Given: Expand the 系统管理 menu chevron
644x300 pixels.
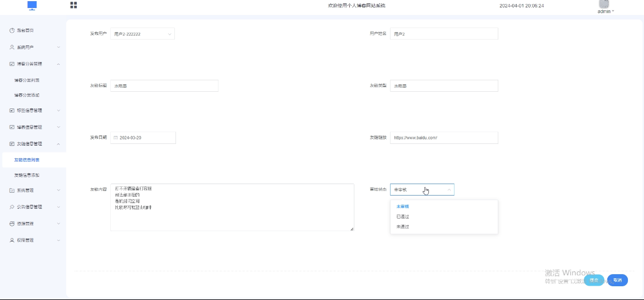Looking at the screenshot, I should click(x=58, y=190).
